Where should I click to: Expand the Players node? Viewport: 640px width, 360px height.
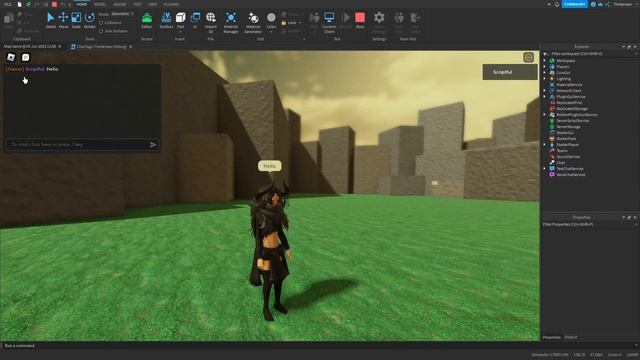(544, 67)
